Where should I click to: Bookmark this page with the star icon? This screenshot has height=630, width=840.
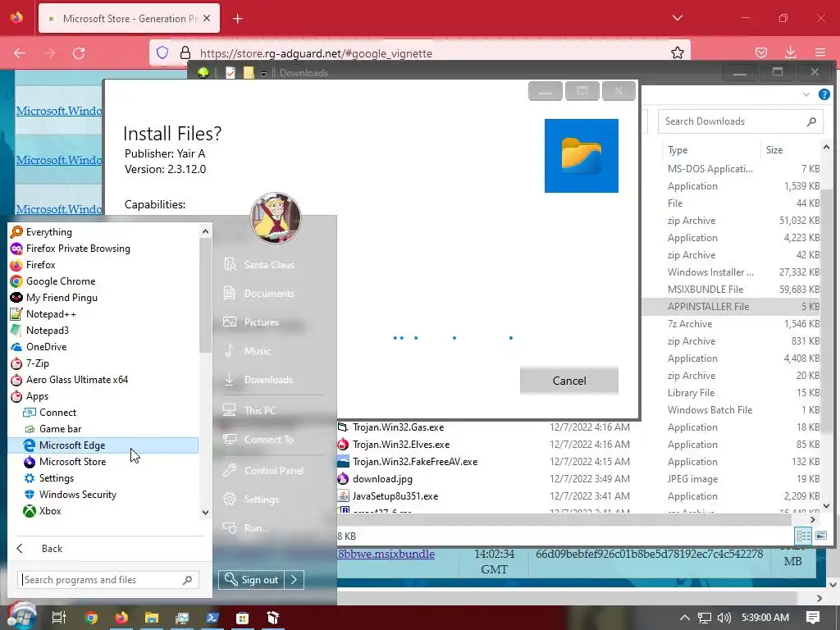[677, 53]
